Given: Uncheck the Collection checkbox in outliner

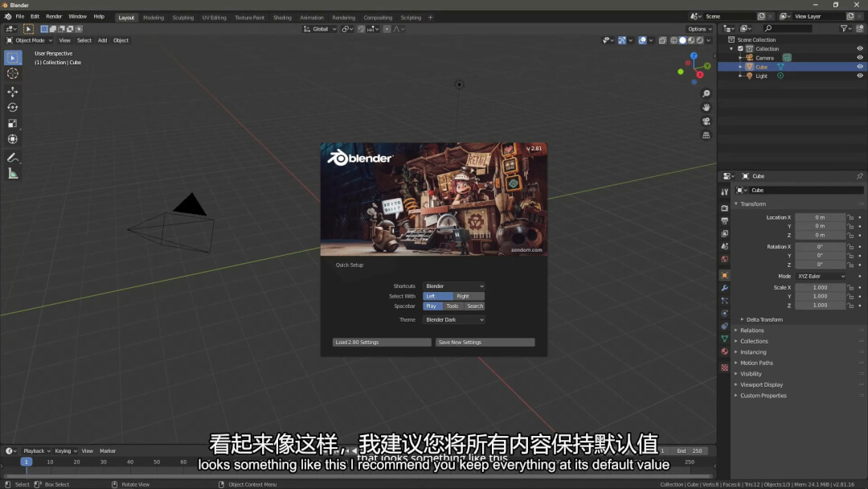Looking at the screenshot, I should pyautogui.click(x=741, y=49).
